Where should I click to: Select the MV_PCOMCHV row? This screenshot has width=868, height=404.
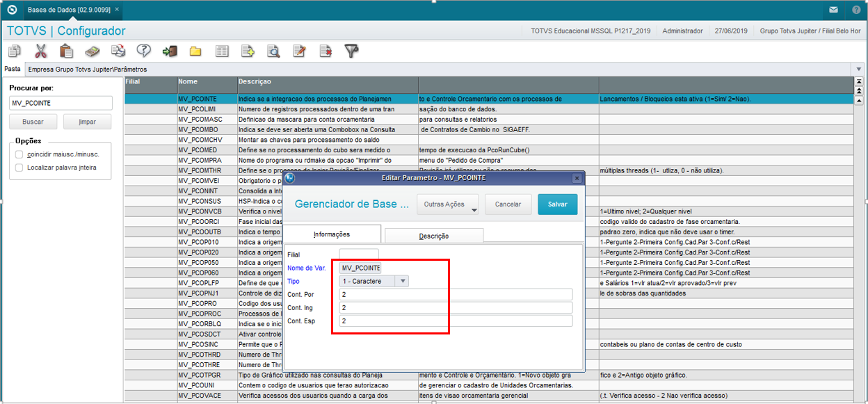489,140
